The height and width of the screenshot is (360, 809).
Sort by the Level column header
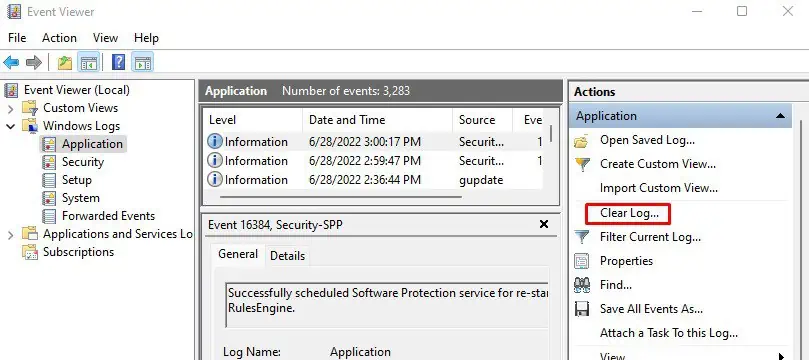coord(252,120)
